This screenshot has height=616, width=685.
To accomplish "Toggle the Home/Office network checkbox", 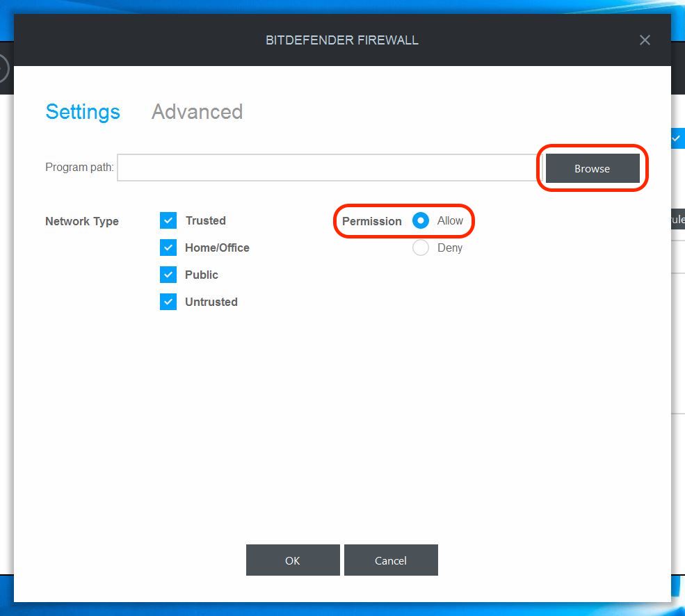I will 168,248.
